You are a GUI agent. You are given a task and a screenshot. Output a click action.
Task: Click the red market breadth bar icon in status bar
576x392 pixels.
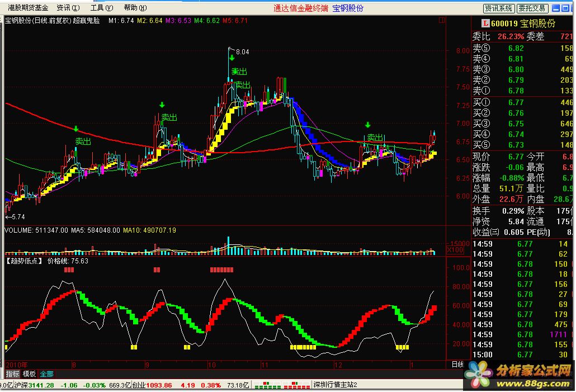297,385
